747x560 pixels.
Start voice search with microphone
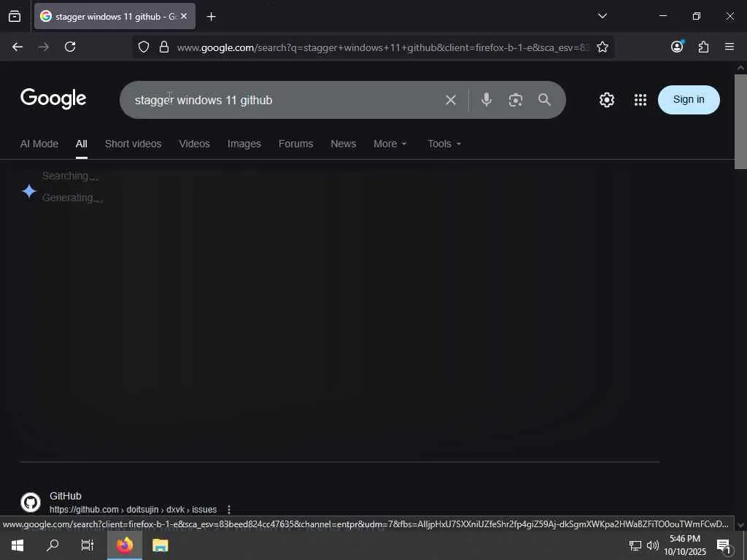487,99
